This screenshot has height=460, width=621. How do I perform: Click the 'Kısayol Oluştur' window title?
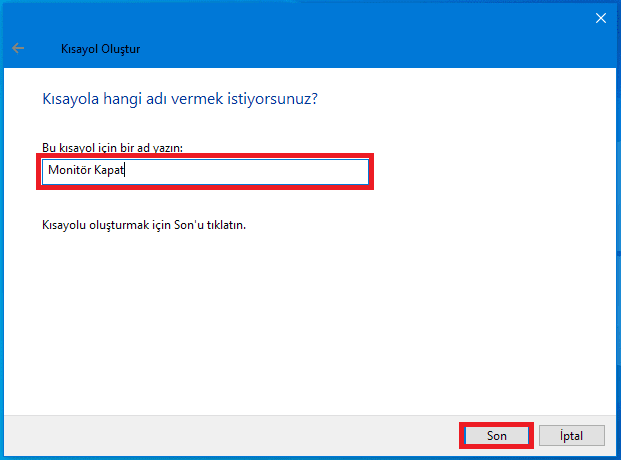tap(100, 49)
